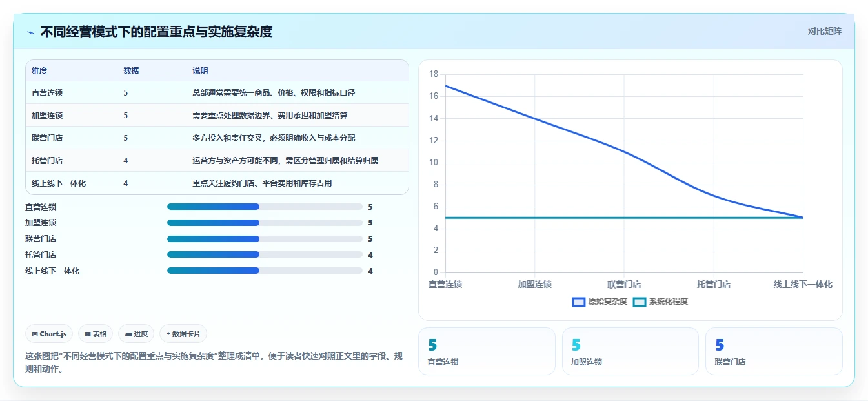
Task: Click the 直营连锁 progress bar
Action: [x=265, y=207]
